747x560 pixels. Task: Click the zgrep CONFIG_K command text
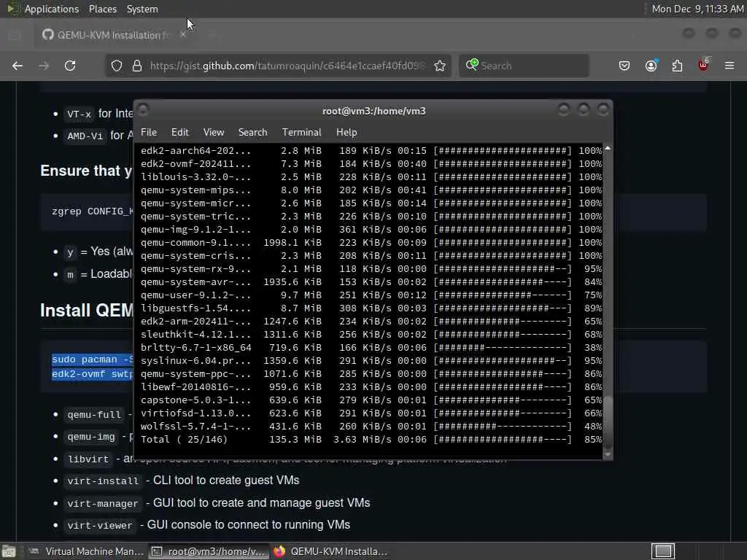coord(93,211)
